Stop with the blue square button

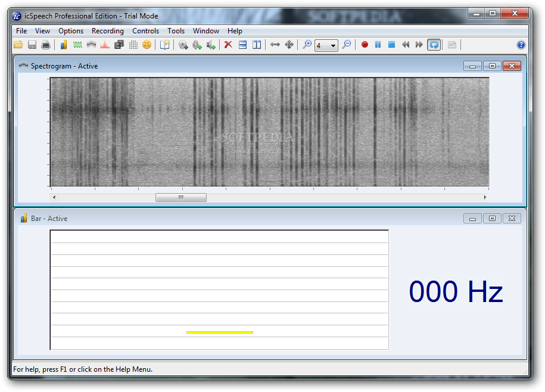[391, 45]
